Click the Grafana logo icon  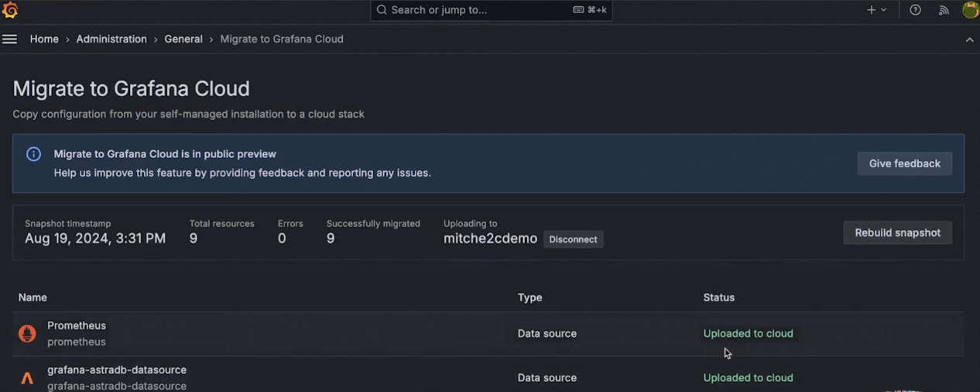[x=10, y=10]
